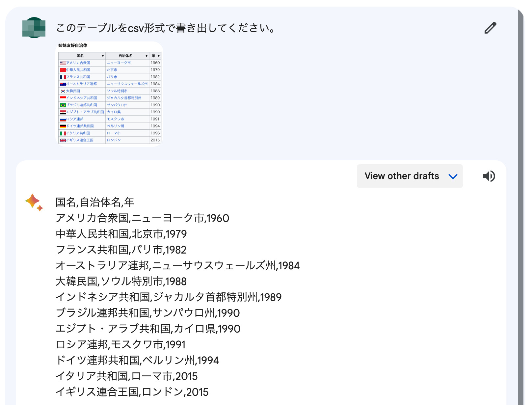Click the sort arrows on the 自治体名 column header
532x405 pixels.
coord(146,56)
